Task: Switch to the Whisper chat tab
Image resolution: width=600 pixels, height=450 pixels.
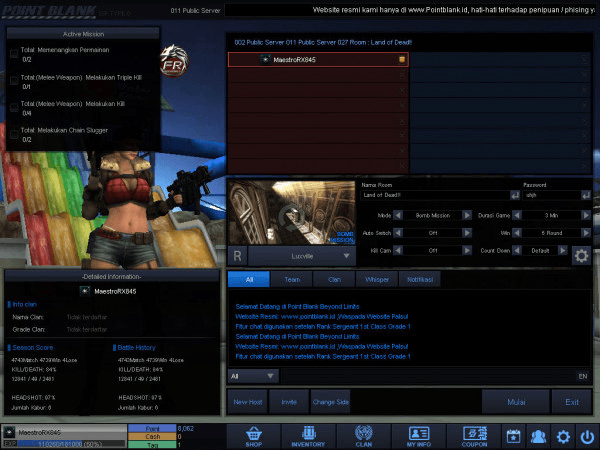Action: (377, 279)
